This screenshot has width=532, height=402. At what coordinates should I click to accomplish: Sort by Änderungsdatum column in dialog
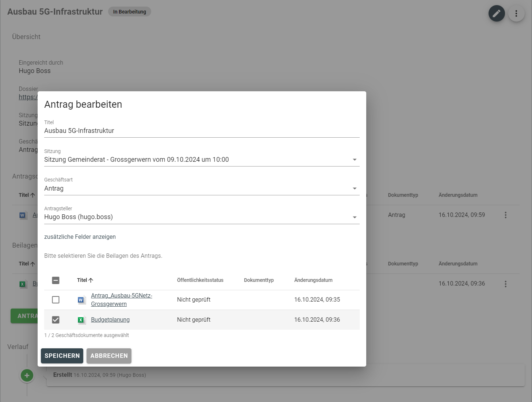(x=313, y=280)
